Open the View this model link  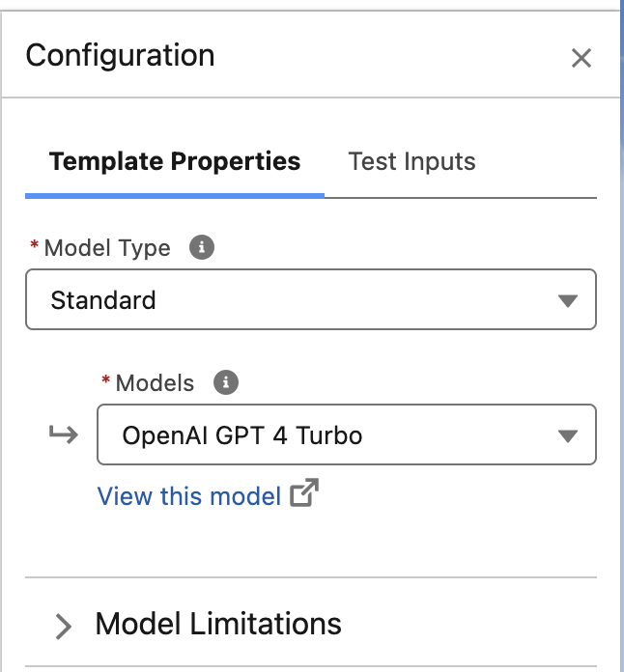click(x=189, y=496)
